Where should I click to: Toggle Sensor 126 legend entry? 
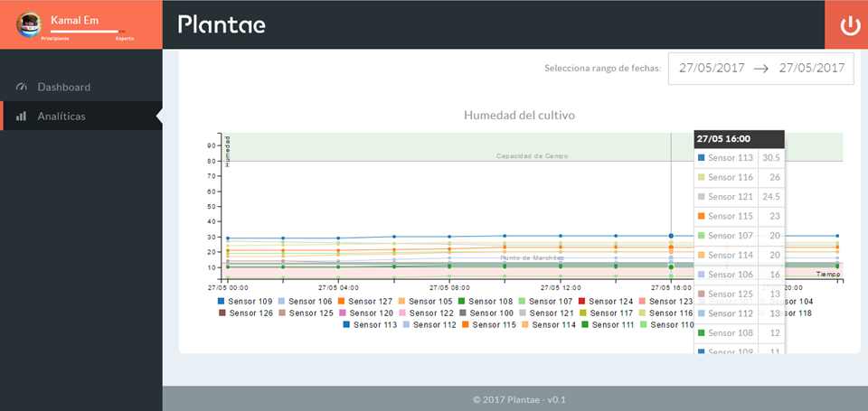pyautogui.click(x=245, y=313)
